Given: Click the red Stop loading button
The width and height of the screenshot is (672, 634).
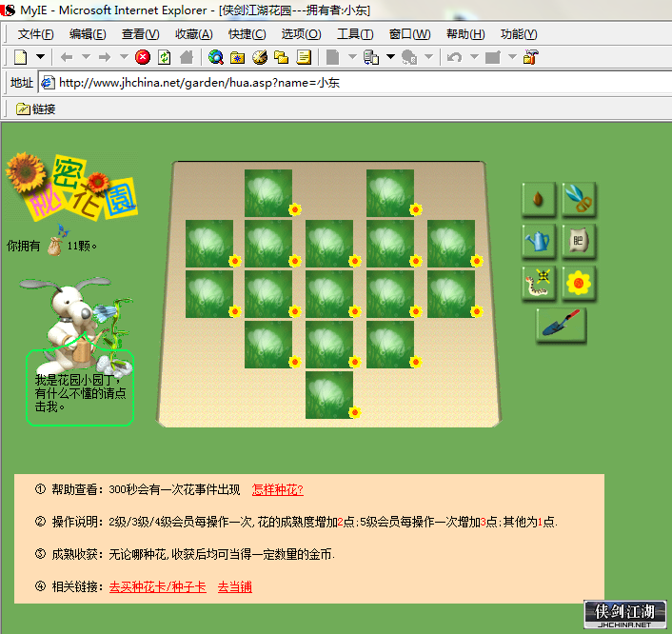Looking at the screenshot, I should (x=143, y=57).
